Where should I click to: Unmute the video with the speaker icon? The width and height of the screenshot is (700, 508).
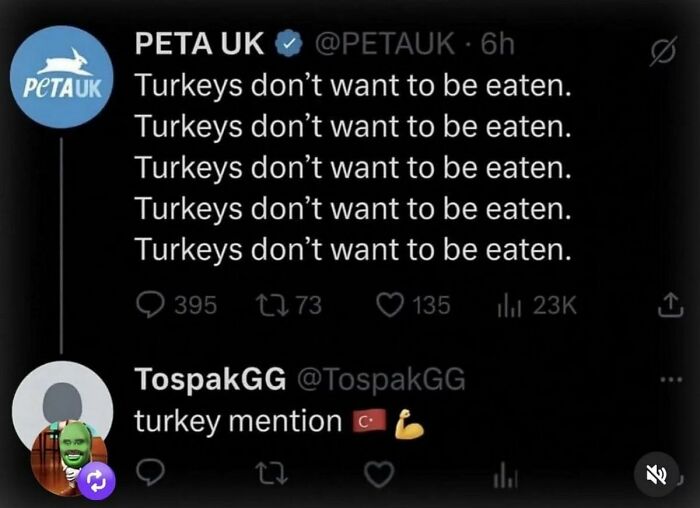pos(656,475)
